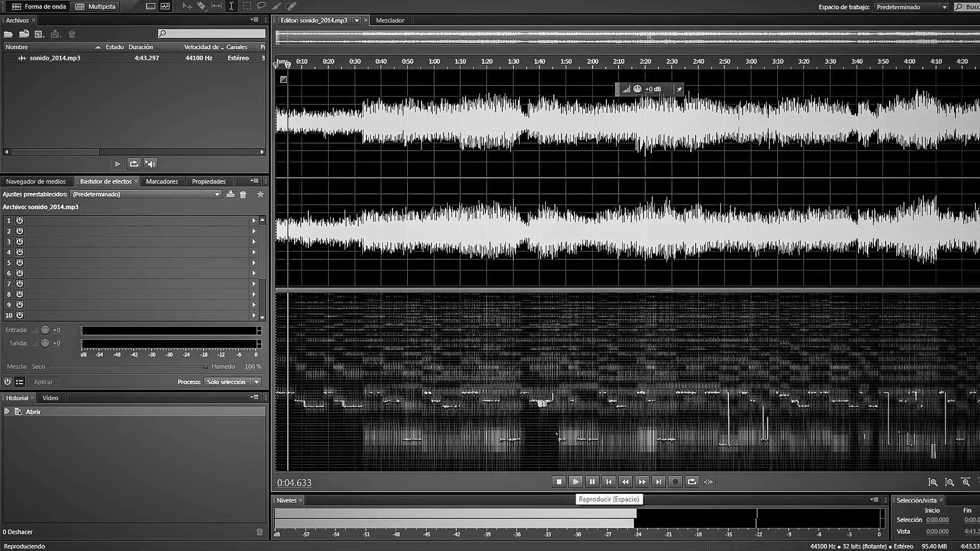The width and height of the screenshot is (980, 551).
Task: Click the open file folder icon
Action: (x=8, y=34)
